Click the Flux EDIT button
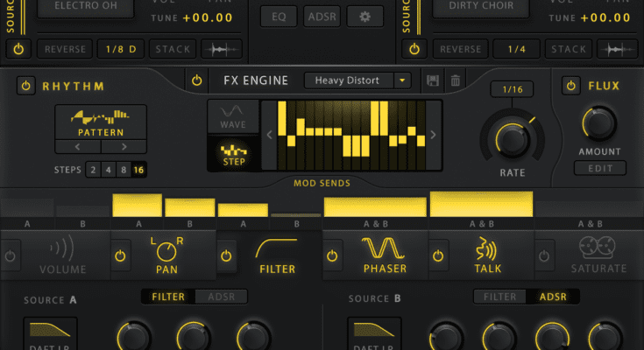This screenshot has height=350, width=644. 599,168
